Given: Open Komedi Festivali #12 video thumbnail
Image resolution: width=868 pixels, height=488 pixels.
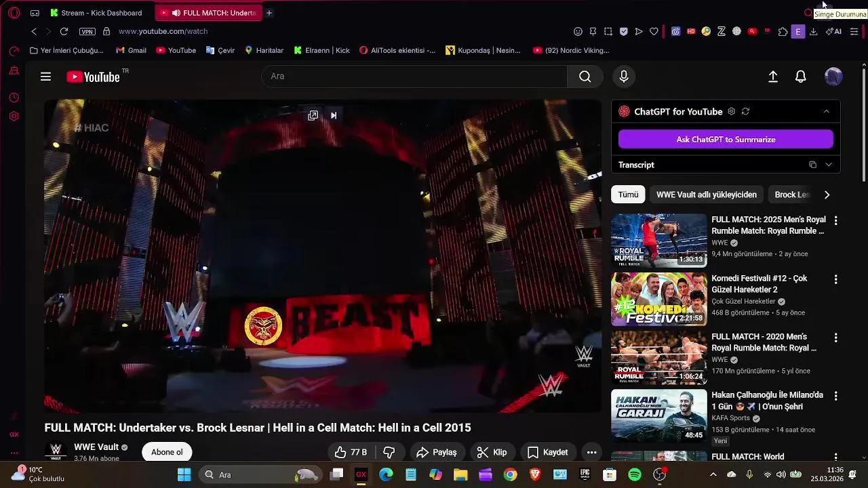Looking at the screenshot, I should (x=658, y=300).
